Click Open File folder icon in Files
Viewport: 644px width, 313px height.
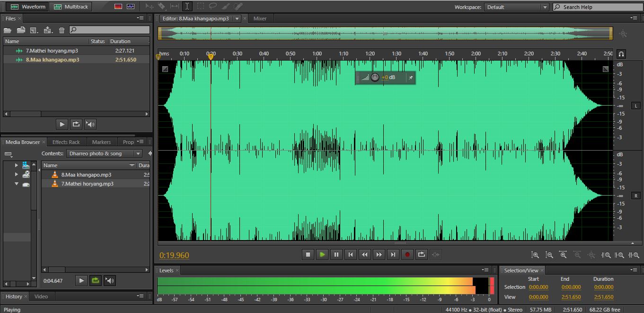(x=8, y=30)
